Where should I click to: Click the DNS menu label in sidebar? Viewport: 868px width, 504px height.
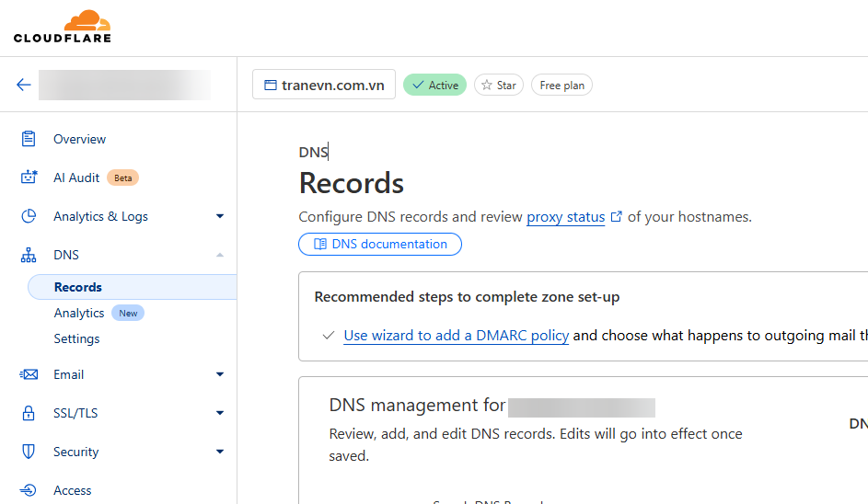66,255
